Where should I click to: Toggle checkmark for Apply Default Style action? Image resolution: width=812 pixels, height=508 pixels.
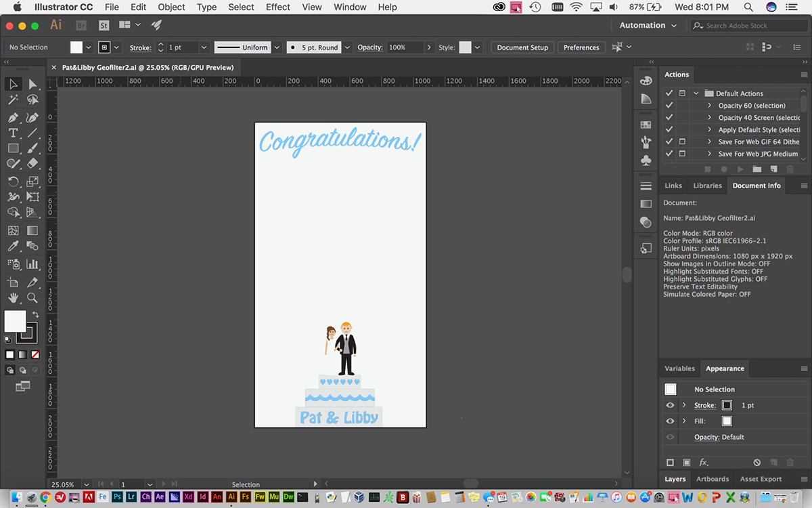click(x=669, y=129)
